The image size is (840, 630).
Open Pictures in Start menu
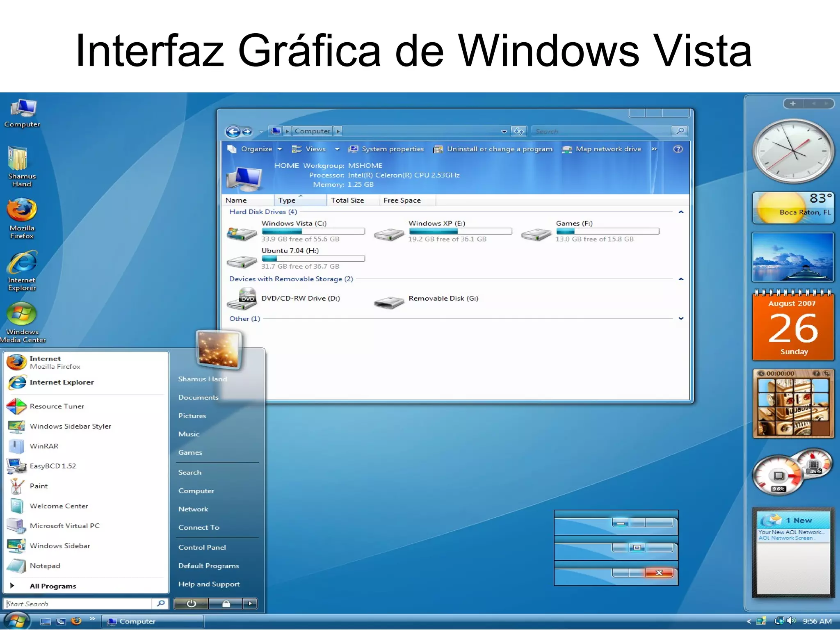coord(192,416)
